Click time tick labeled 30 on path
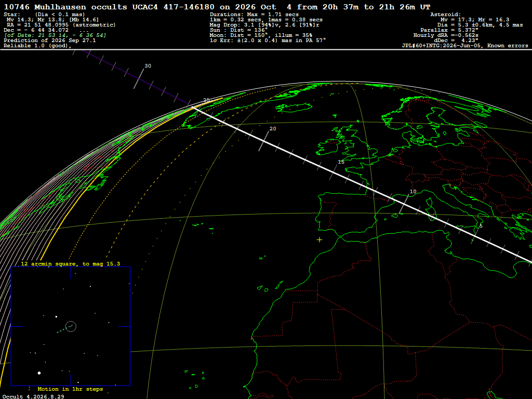Viewport: 532px width, 399px height. coord(148,66)
